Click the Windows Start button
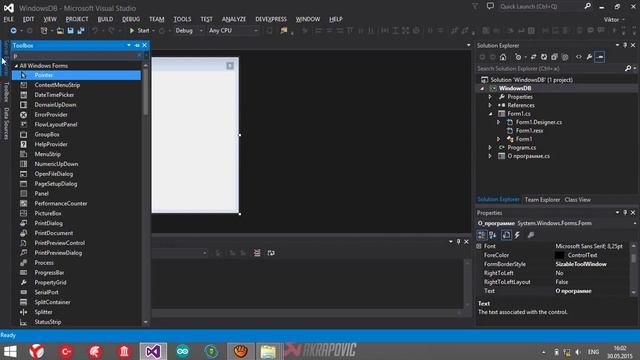 pyautogui.click(x=10, y=351)
